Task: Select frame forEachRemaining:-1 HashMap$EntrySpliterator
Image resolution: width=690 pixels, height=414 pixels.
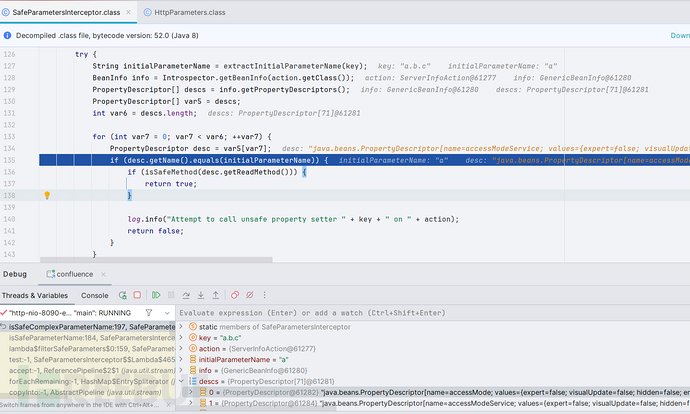Action: pyautogui.click(x=88, y=381)
